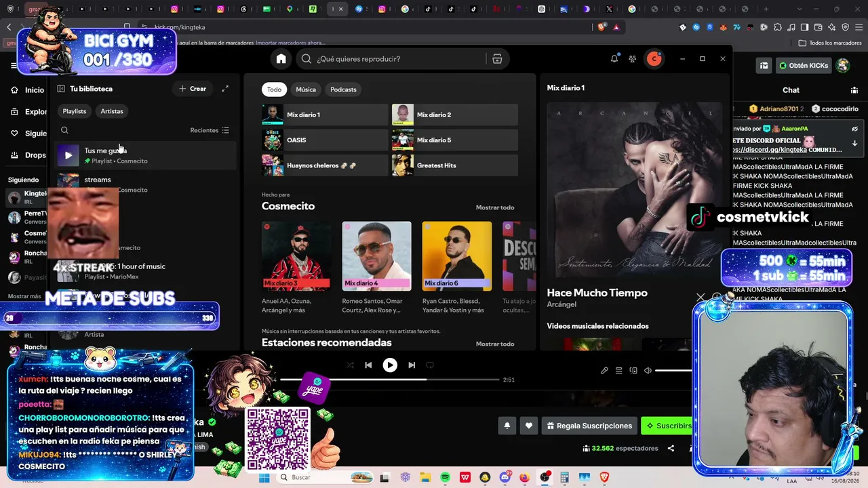The height and width of the screenshot is (488, 868).
Task: Share the Kick stream
Action: (x=671, y=448)
